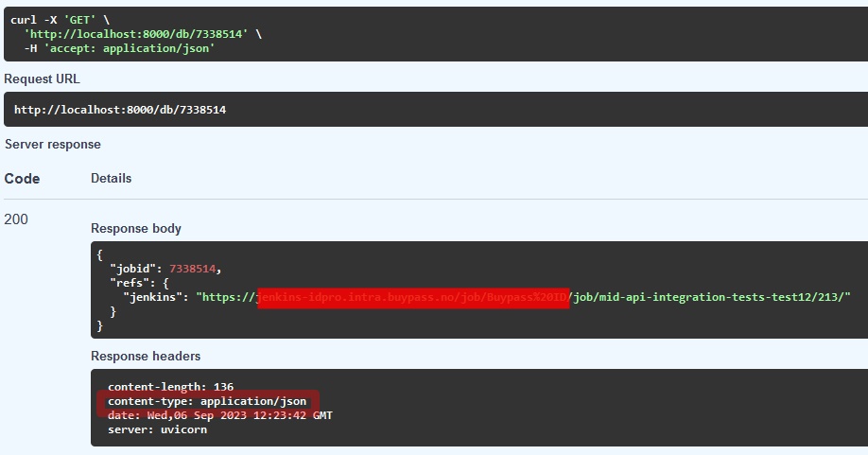
Task: Click the content-length: 136 header line
Action: 170,387
